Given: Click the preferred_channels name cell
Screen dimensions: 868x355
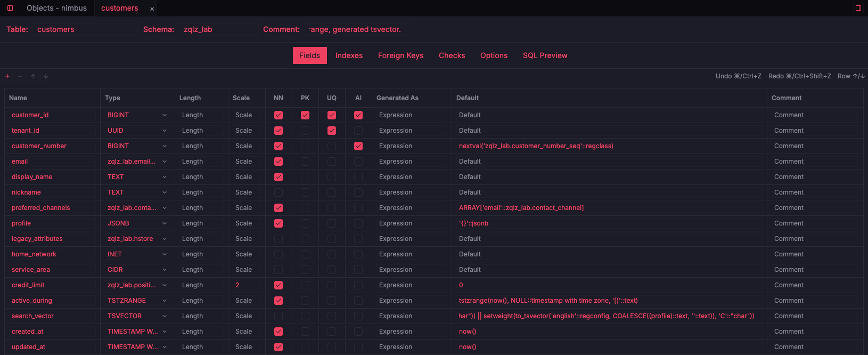Looking at the screenshot, I should (52, 208).
